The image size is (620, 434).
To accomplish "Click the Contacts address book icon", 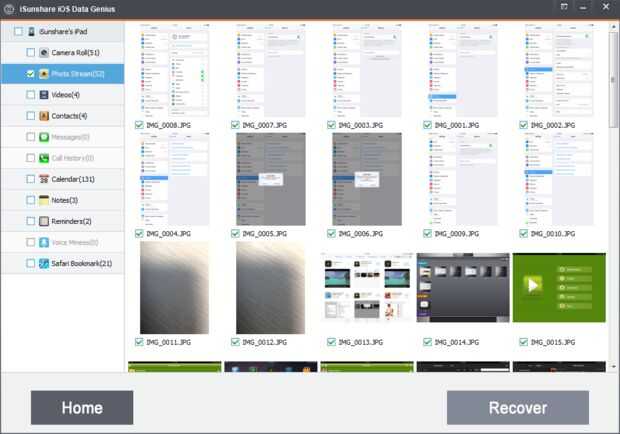I will coord(44,116).
